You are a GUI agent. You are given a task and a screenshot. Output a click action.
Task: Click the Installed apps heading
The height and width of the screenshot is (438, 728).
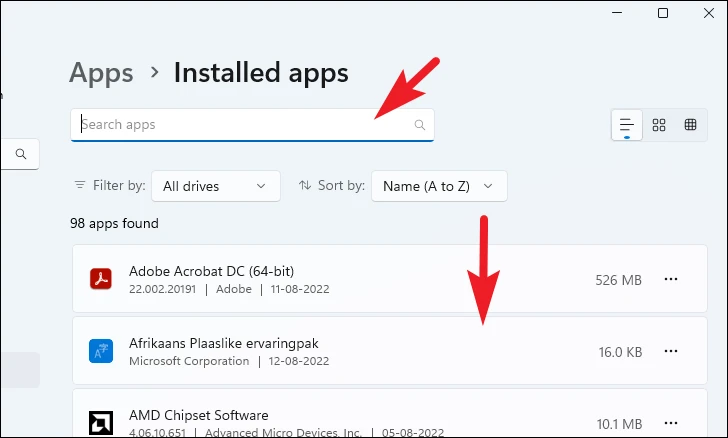click(x=261, y=73)
